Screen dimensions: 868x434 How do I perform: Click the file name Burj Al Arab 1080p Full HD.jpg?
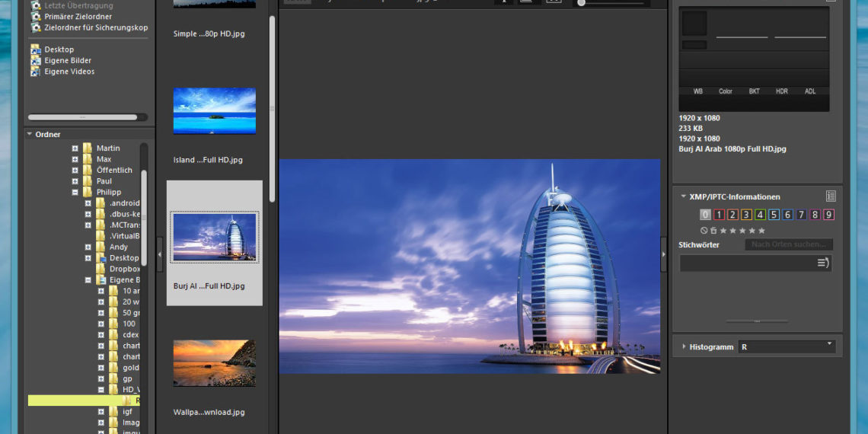coord(732,149)
